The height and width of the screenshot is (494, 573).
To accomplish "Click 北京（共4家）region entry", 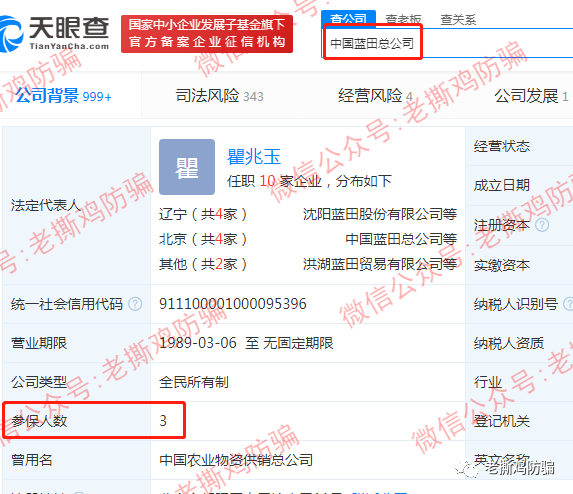I will point(203,239).
